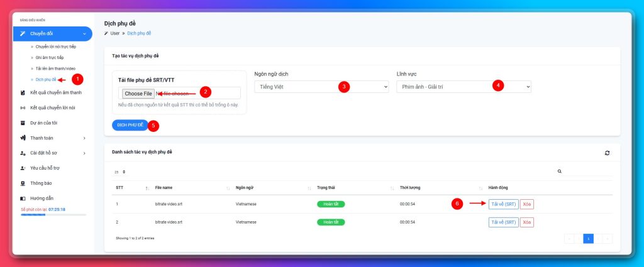Toggle sorting on the File name column
The width and height of the screenshot is (644, 267).
coord(227,187)
